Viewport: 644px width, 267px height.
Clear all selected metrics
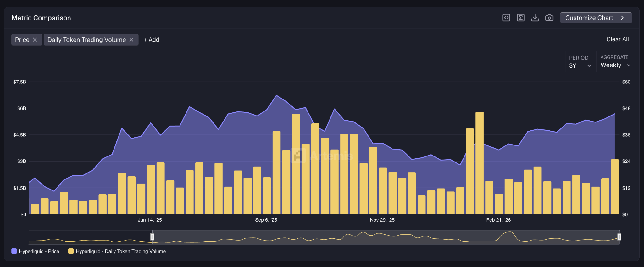(x=618, y=39)
